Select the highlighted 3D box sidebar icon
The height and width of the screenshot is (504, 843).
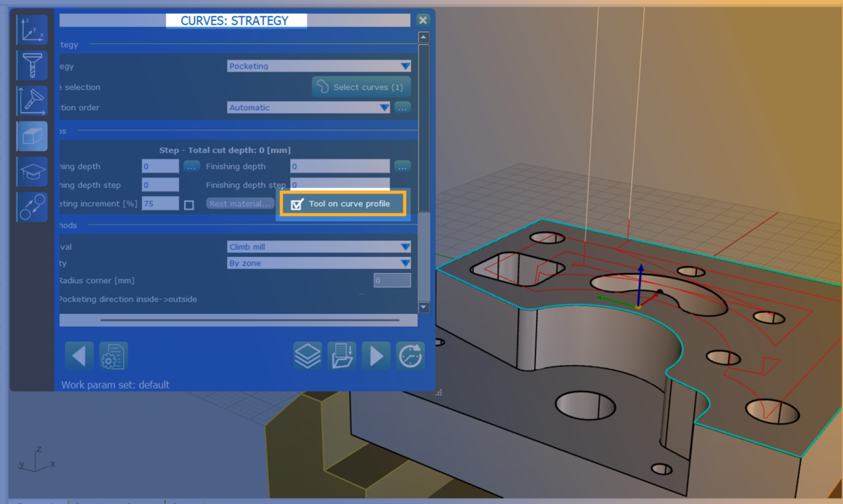point(32,136)
